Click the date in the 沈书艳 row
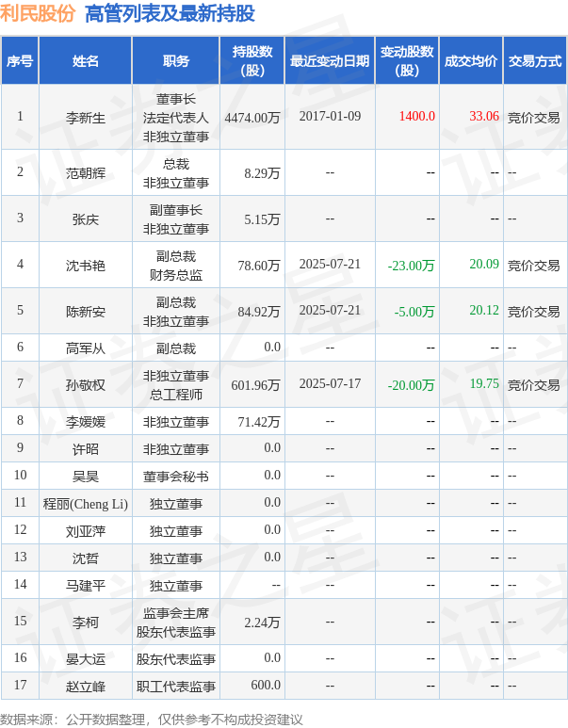This screenshot has height=728, width=568. (330, 264)
